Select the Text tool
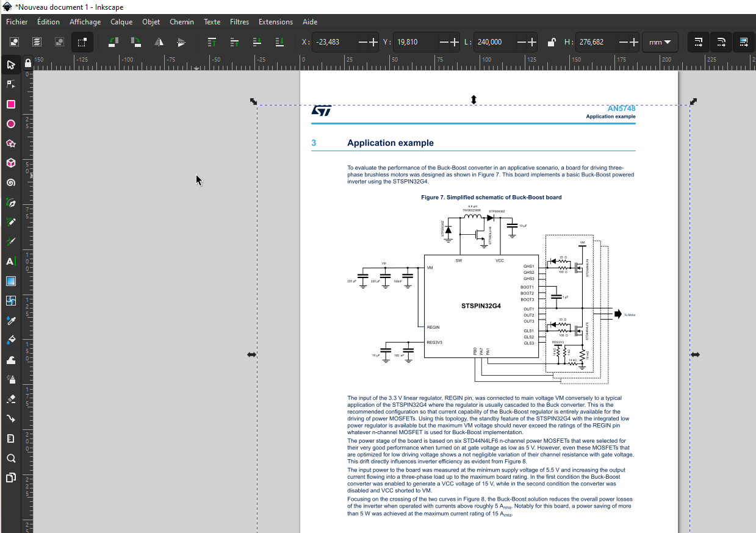The width and height of the screenshot is (756, 533). point(10,262)
